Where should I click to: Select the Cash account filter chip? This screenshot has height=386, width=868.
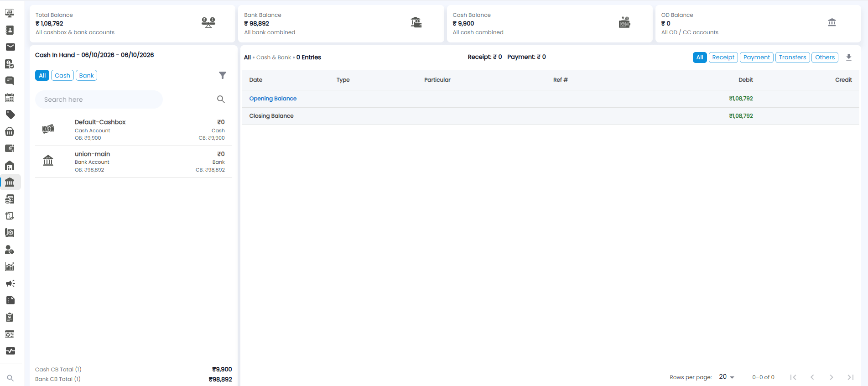[62, 75]
